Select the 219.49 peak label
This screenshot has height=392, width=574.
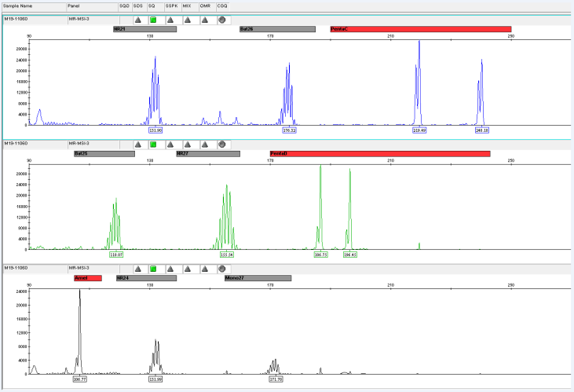419,130
